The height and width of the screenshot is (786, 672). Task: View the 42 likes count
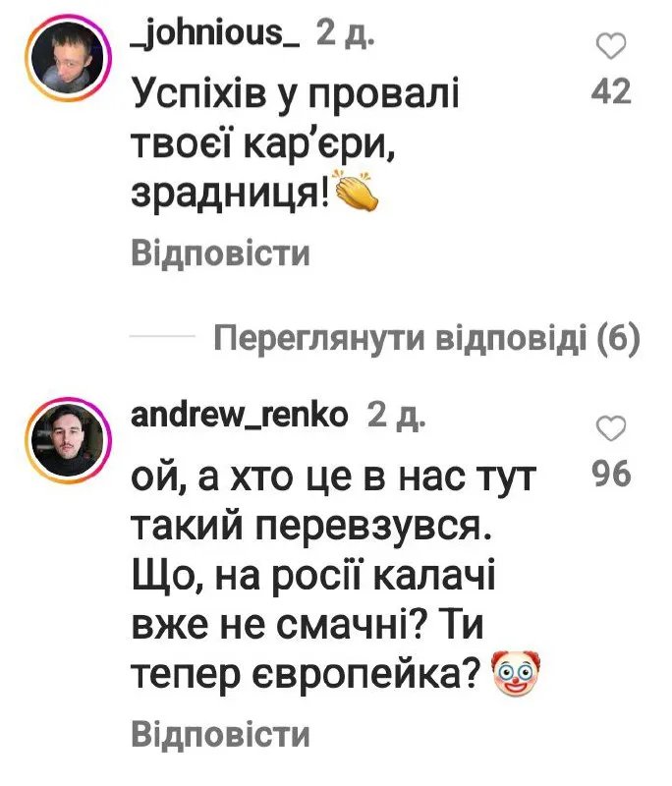coord(611,92)
